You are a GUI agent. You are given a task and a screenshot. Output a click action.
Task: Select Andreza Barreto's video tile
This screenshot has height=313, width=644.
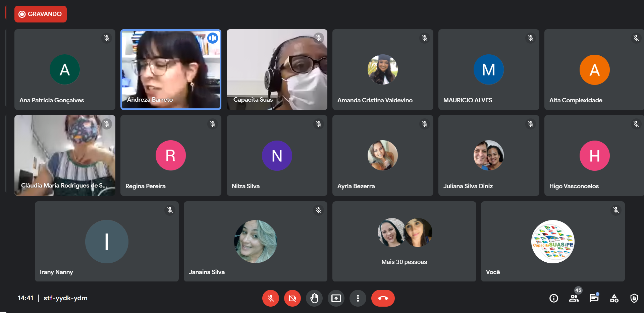tap(171, 69)
